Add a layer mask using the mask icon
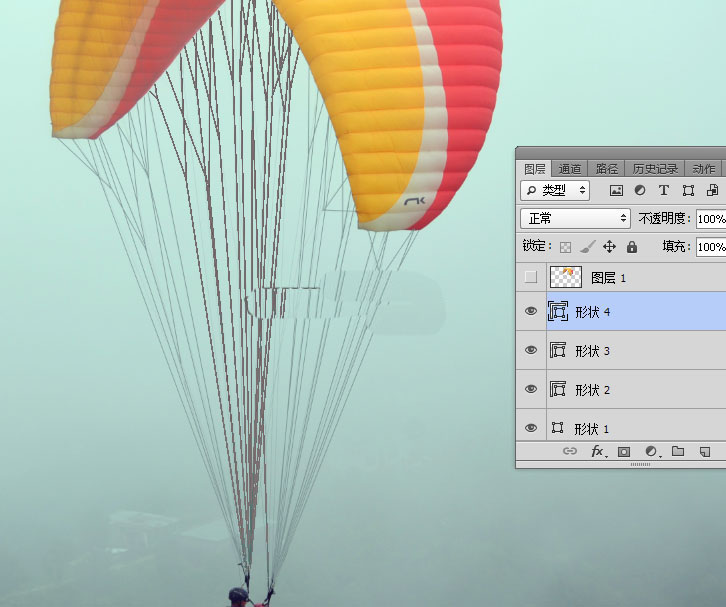Image resolution: width=726 pixels, height=607 pixels. point(624,452)
